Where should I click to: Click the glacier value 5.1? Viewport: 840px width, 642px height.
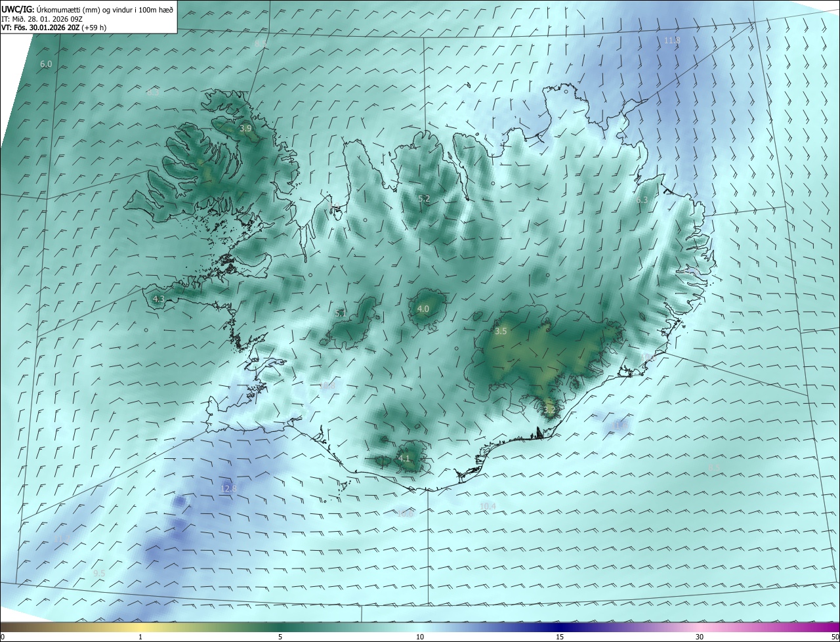pos(341,314)
